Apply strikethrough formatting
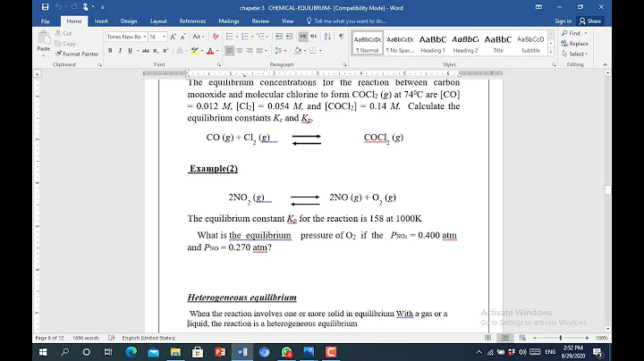 146,50
